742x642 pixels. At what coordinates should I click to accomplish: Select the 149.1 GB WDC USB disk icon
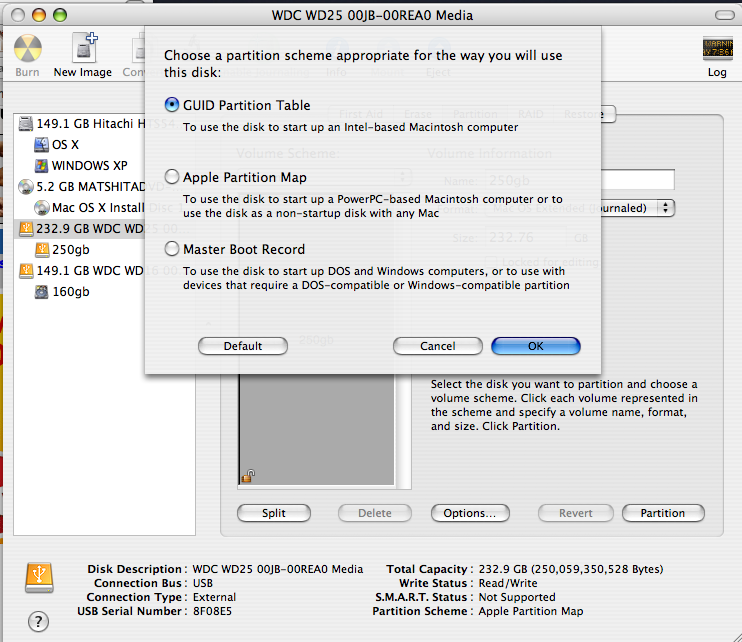pyautogui.click(x=26, y=271)
